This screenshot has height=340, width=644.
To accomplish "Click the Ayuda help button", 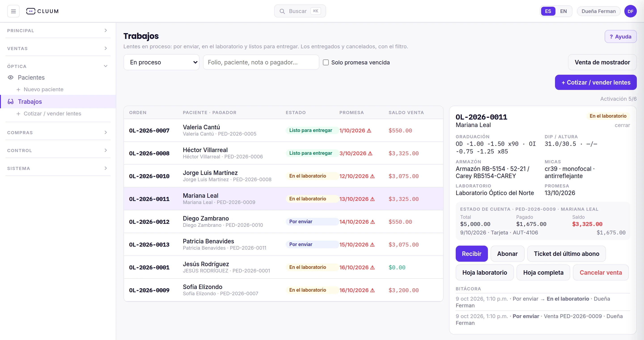I will [620, 36].
